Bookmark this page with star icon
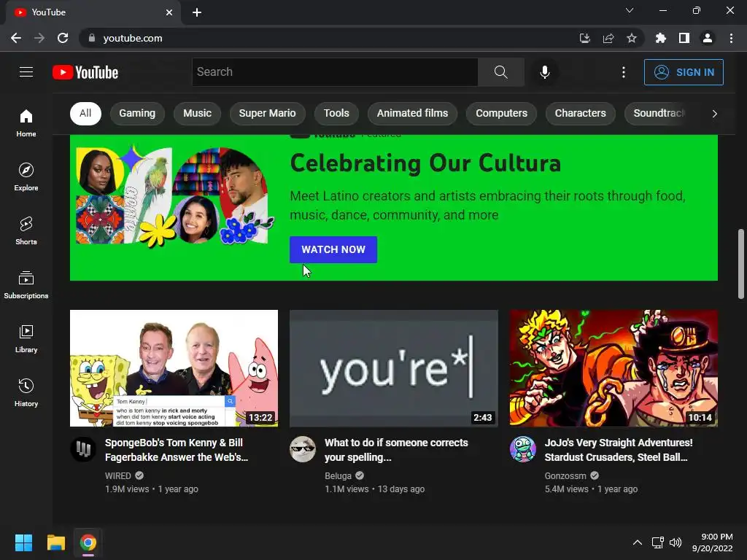 (631, 38)
